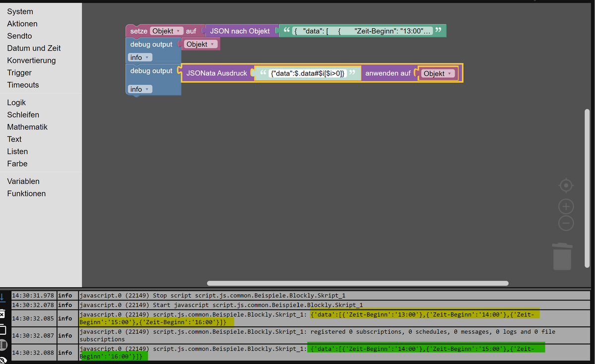Zoom out with the minus icon
This screenshot has width=595, height=364.
(566, 223)
